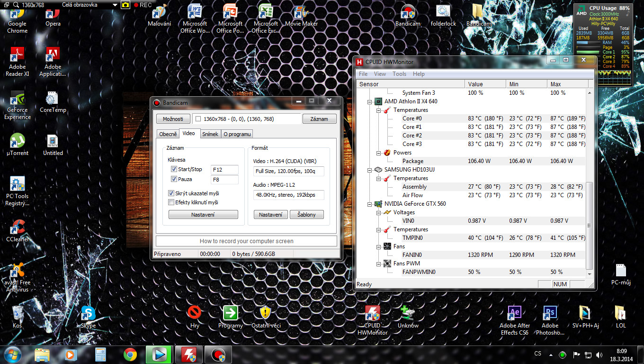Open the Koš recycle bin icon
This screenshot has width=644, height=364.
[17, 318]
